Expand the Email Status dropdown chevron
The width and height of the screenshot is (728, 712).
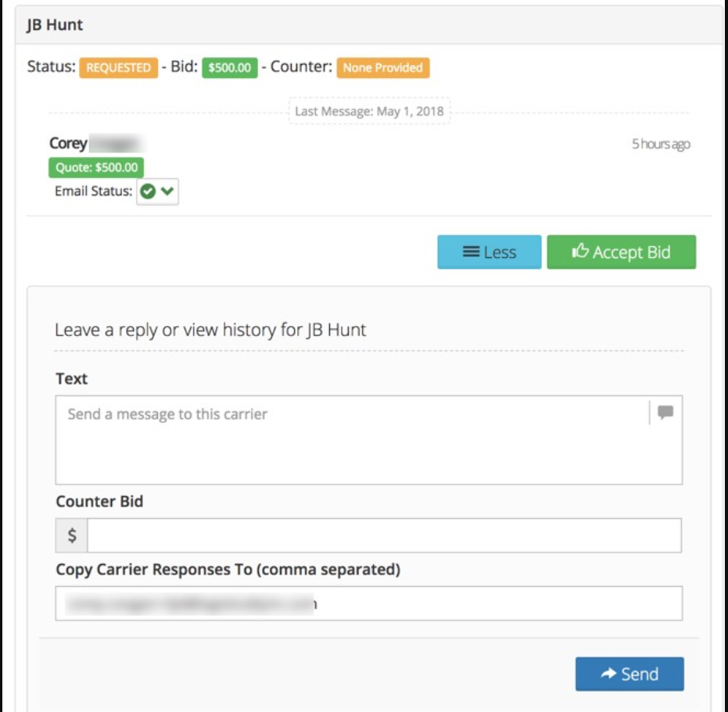point(167,191)
